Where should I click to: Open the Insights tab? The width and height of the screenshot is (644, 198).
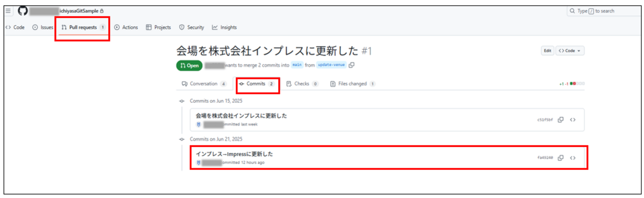pyautogui.click(x=224, y=27)
